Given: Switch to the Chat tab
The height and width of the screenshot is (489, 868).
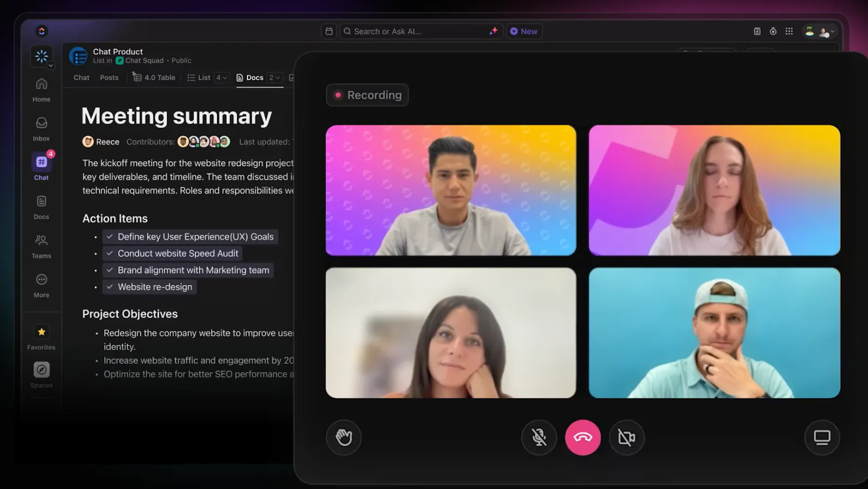Looking at the screenshot, I should point(81,78).
